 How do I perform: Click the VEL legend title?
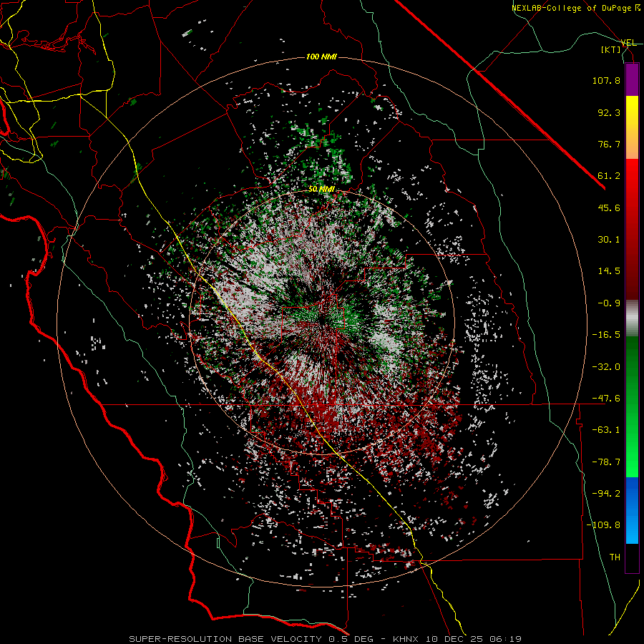pos(629,43)
